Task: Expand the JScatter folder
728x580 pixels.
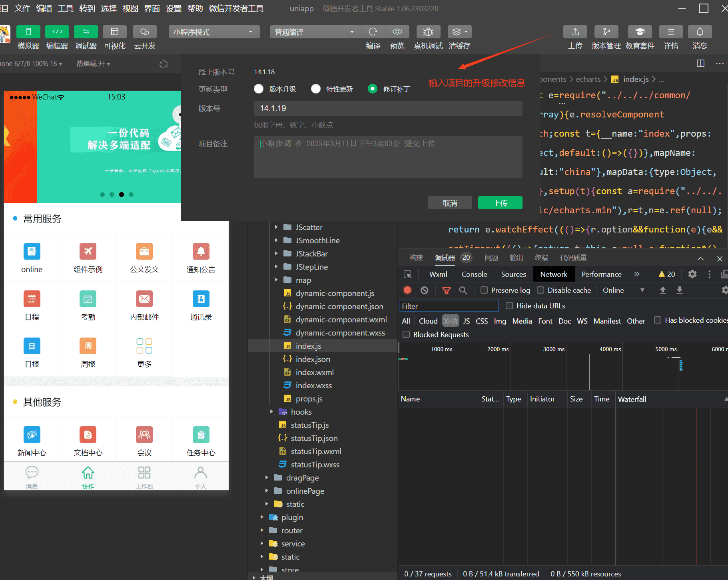Action: coord(276,227)
